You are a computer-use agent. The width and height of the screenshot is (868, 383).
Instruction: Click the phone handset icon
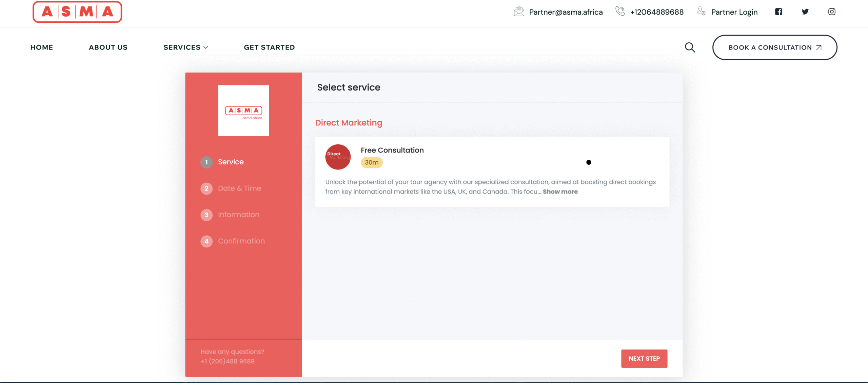(620, 12)
